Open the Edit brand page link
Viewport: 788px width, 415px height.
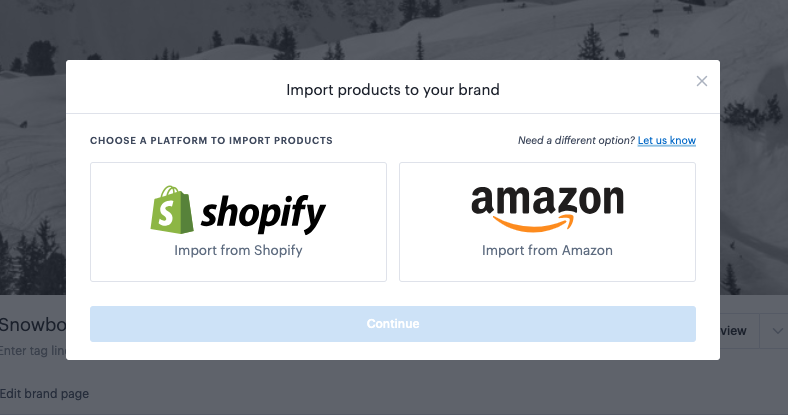click(x=44, y=394)
